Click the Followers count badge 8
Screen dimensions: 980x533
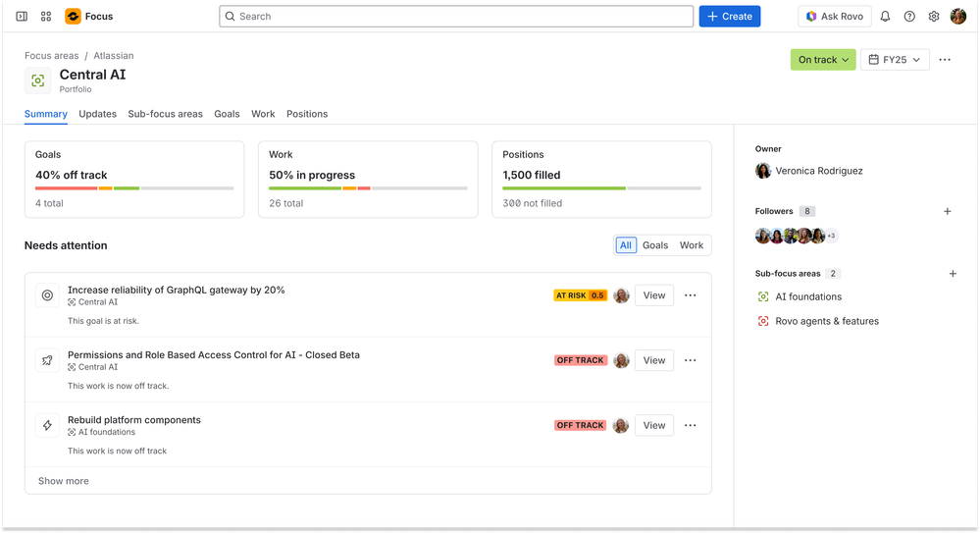807,211
